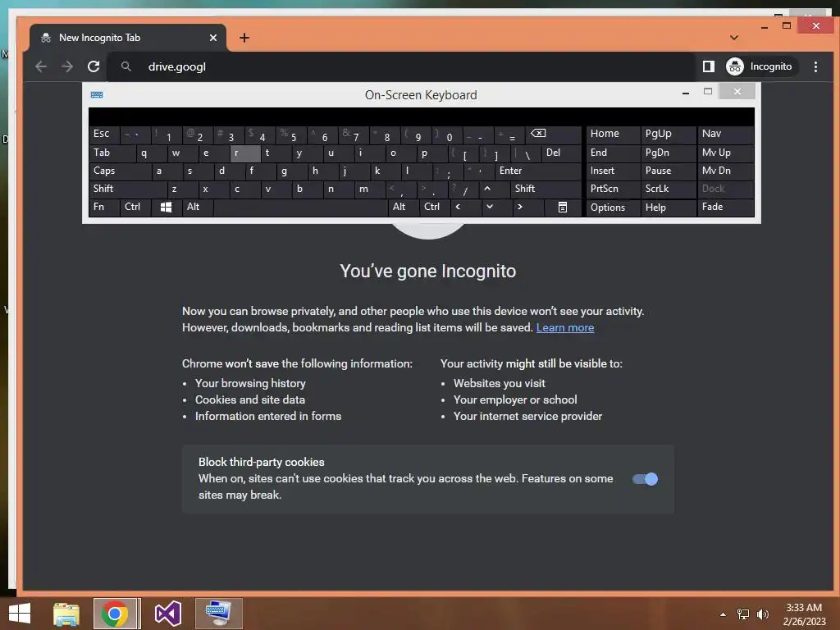840x630 pixels.
Task: Open keyboard Options
Action: [613, 208]
